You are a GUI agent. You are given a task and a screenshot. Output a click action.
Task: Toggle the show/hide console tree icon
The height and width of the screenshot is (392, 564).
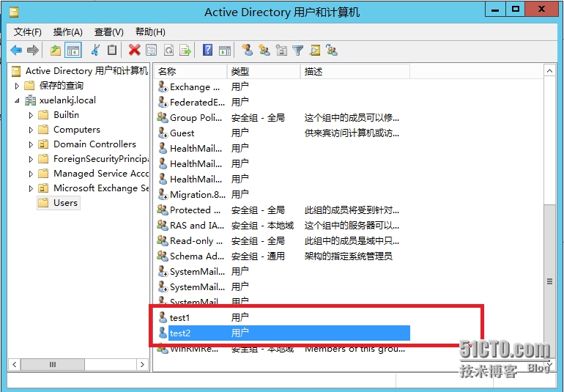pos(73,50)
